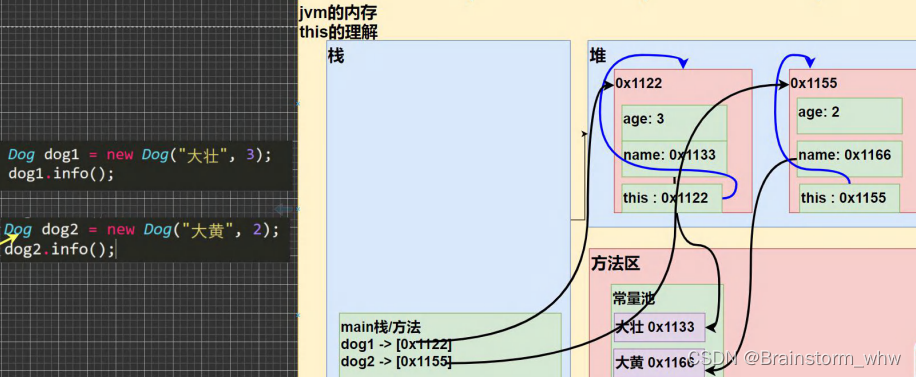The height and width of the screenshot is (377, 916).
Task: Select the '栈' stack label
Action: 336,56
